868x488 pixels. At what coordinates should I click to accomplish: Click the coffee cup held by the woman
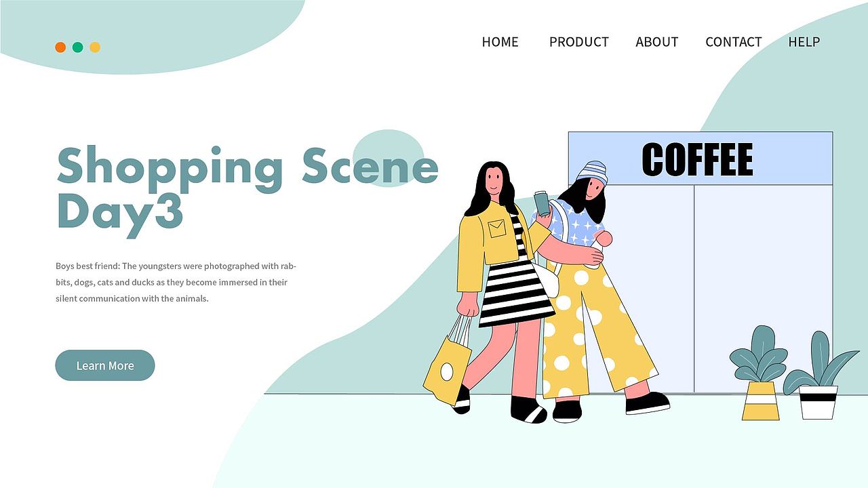click(x=542, y=203)
